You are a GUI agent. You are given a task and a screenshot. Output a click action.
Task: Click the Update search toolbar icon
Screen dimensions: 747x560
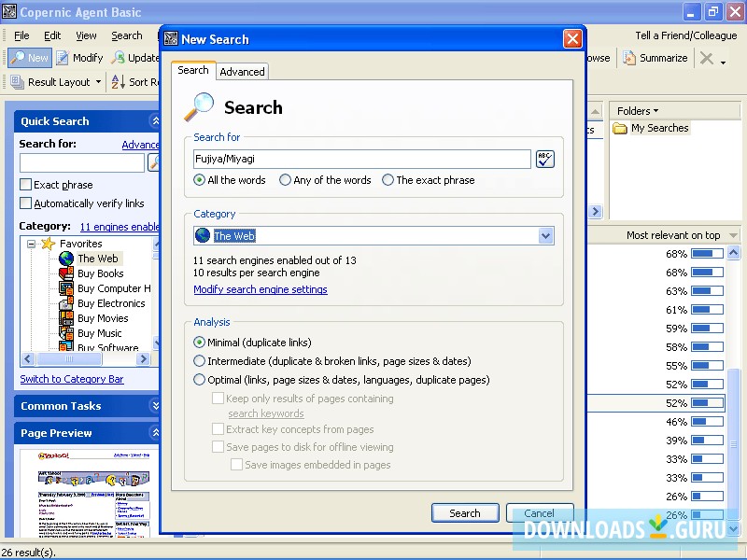[118, 58]
